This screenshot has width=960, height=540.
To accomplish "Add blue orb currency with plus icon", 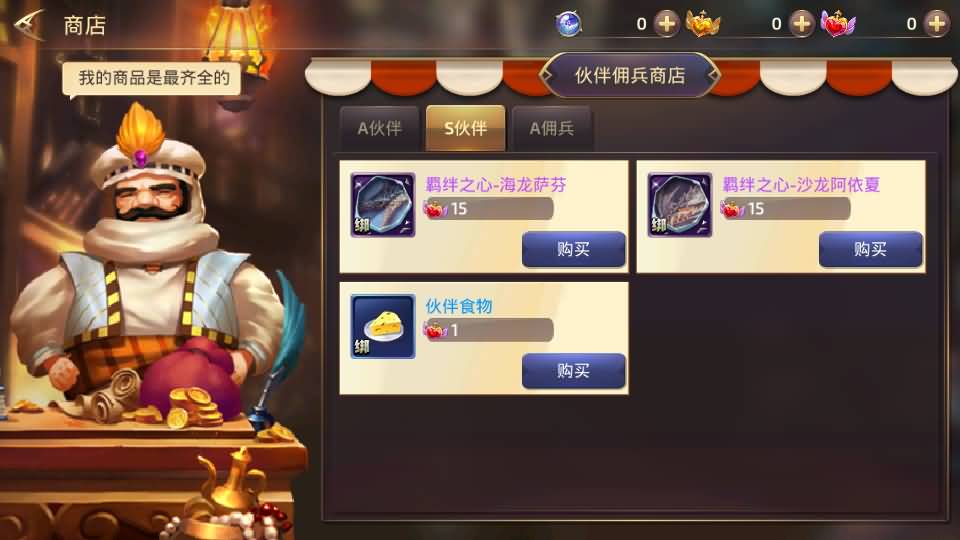I will [x=667, y=24].
